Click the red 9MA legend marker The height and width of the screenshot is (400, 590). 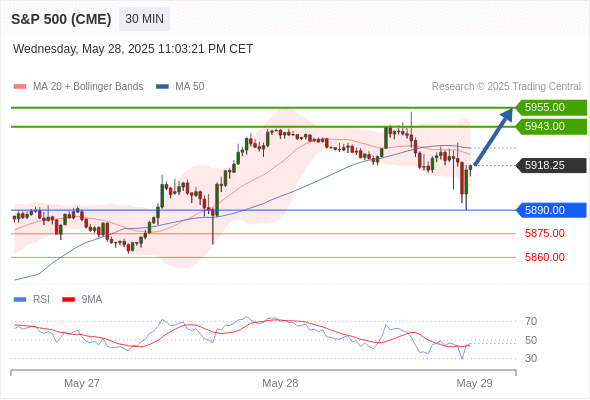(x=68, y=300)
